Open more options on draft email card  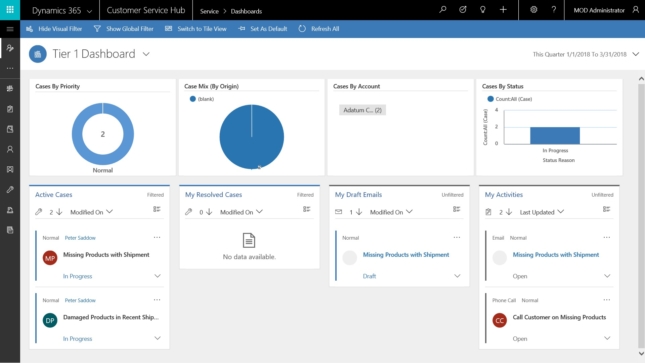click(x=457, y=237)
